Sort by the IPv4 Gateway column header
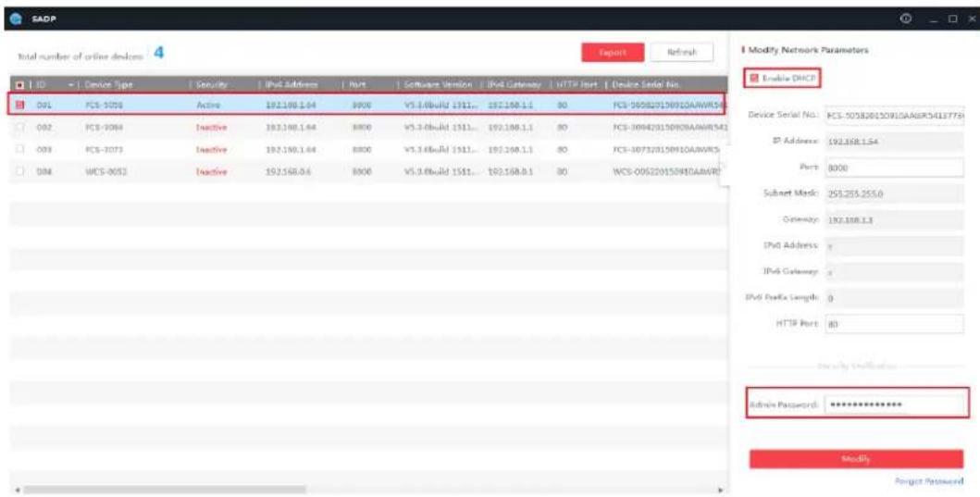Screen dimensions: 980x497 tap(515, 84)
